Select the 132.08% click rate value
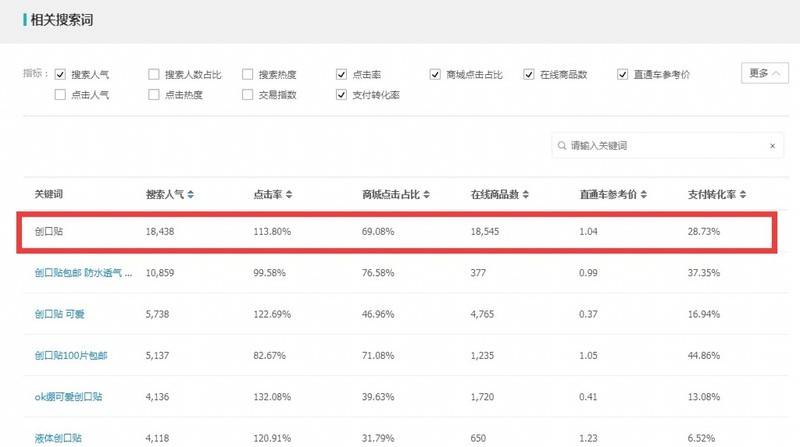Screen dimensions: 800x447 [272, 397]
